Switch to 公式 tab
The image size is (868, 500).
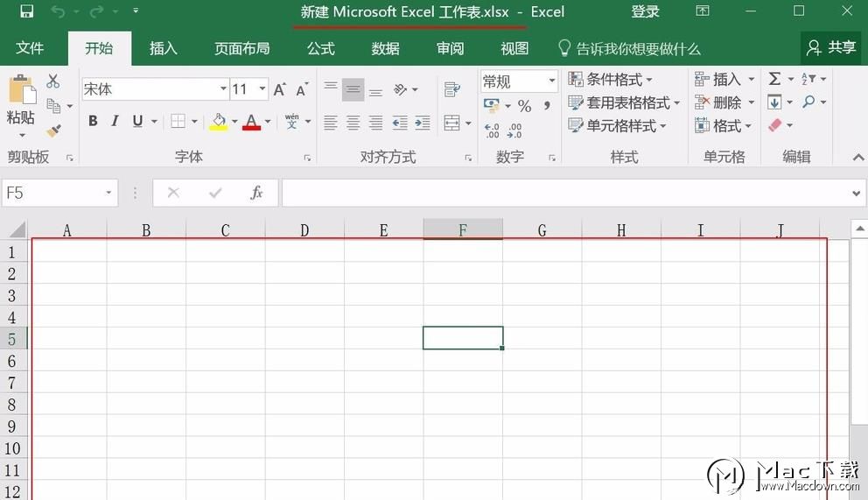click(x=321, y=49)
